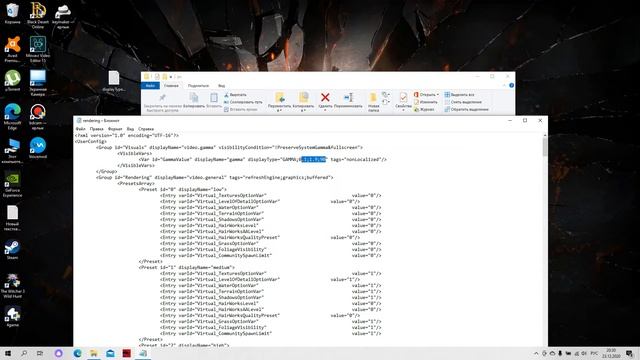Viewport: 640px width, 360px height.
Task: Click Снять выделение in Explorer ribbon
Action: 463,102
